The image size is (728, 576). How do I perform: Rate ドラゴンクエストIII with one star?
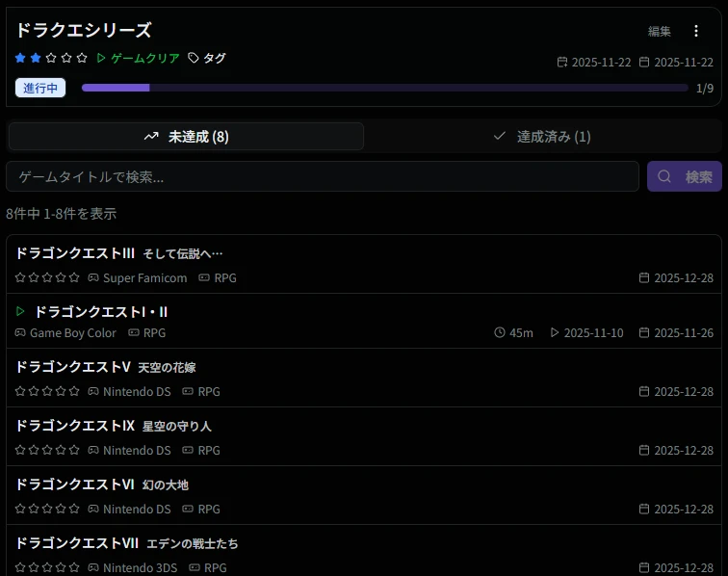pos(20,277)
